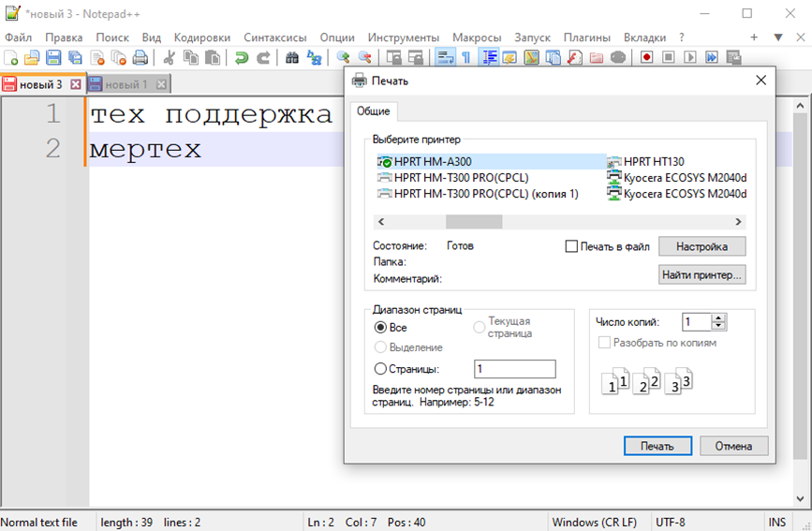Click the Stop macro recording icon
This screenshot has width=812, height=531.
[669, 57]
